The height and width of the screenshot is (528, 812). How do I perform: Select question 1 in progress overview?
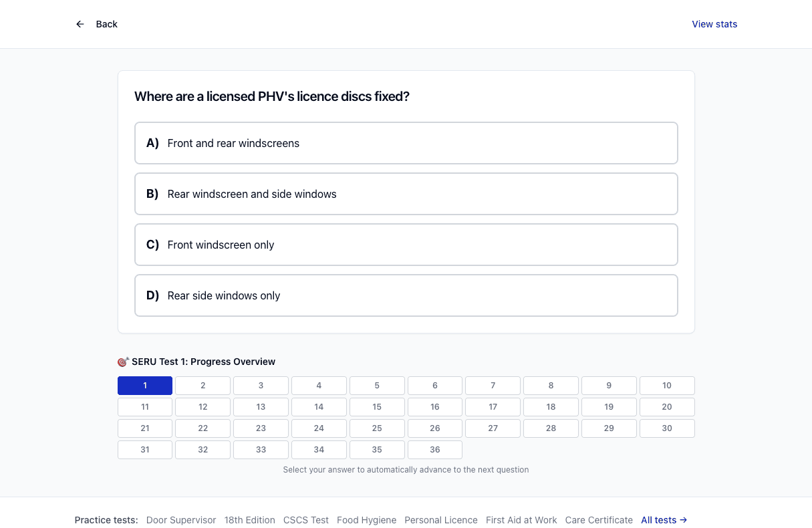(145, 386)
